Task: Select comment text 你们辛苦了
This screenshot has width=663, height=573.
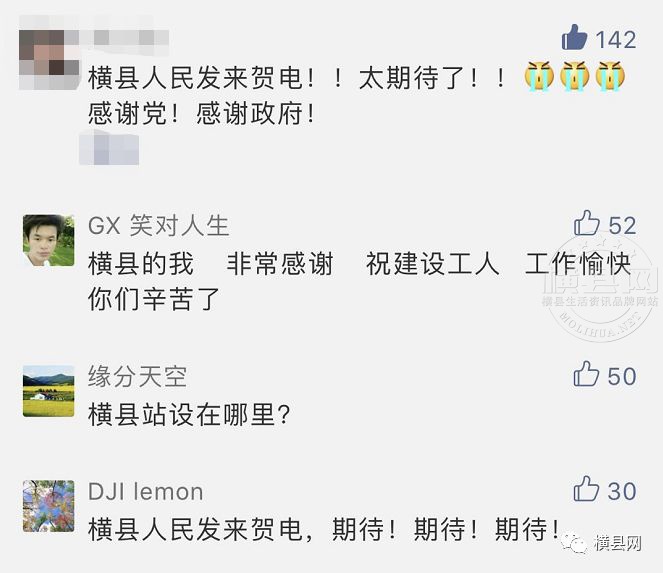Action: (x=153, y=299)
